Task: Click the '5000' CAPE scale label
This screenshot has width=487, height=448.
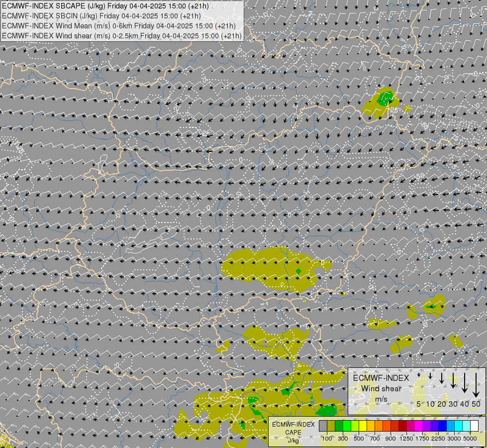Action: point(470,439)
